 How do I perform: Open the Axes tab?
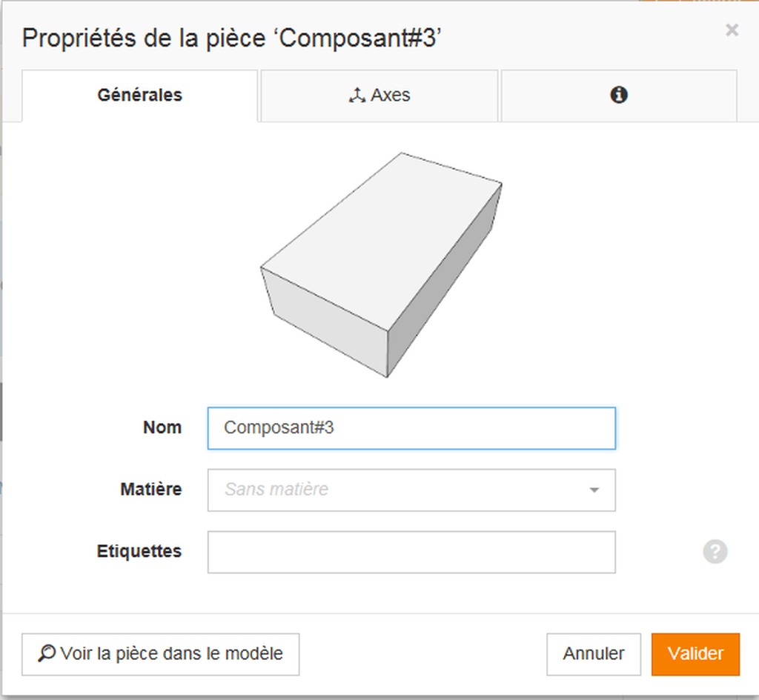[x=379, y=96]
